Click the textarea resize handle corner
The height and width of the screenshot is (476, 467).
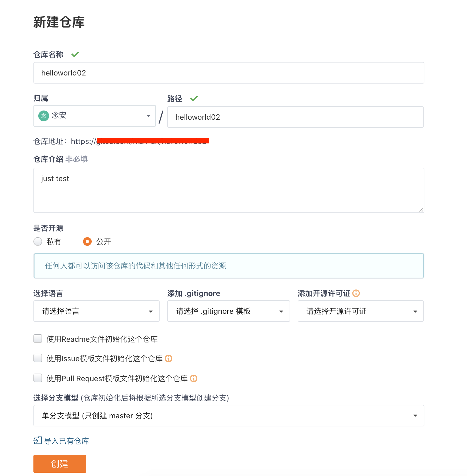pos(421,210)
